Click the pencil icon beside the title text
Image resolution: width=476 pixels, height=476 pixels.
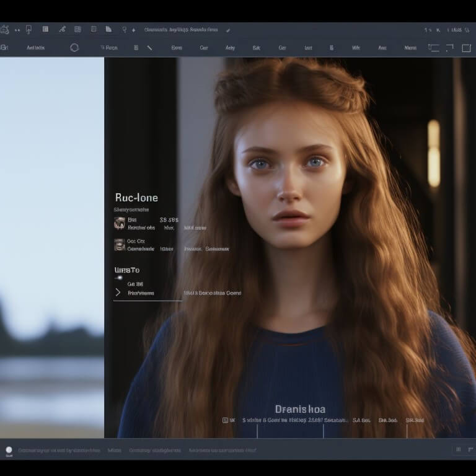point(228,29)
